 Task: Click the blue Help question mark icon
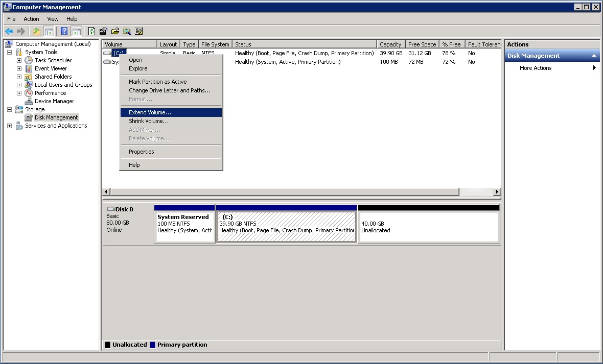point(64,31)
